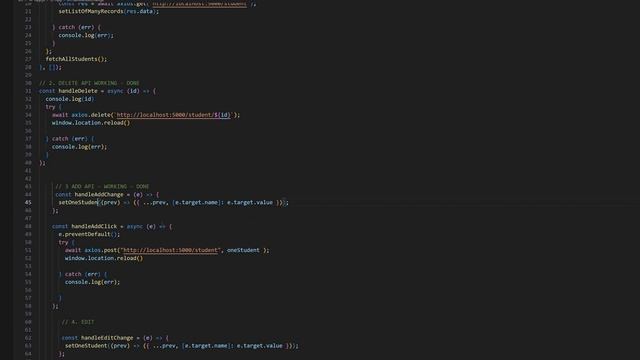The height and width of the screenshot is (360, 640).
Task: Place cursor on setListOfManyRecords(res.data) line
Action: tap(109, 11)
